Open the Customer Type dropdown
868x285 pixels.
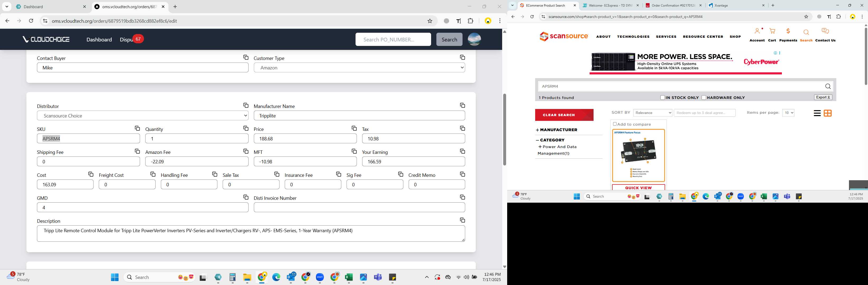[x=359, y=68]
